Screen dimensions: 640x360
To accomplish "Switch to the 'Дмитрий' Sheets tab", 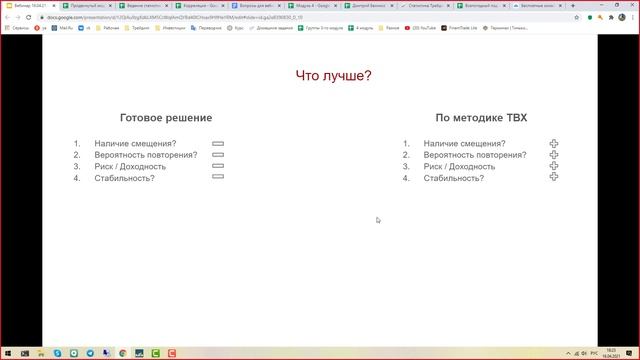I will (369, 6).
